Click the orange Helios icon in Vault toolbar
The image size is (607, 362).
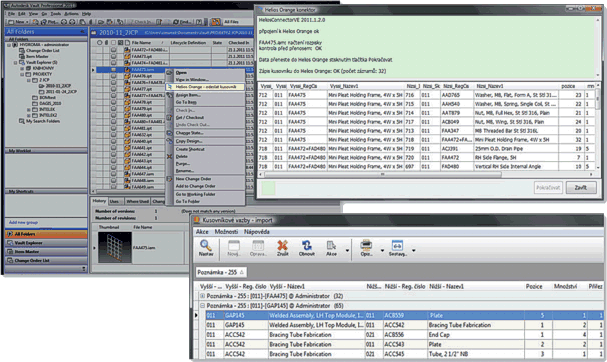point(216,22)
